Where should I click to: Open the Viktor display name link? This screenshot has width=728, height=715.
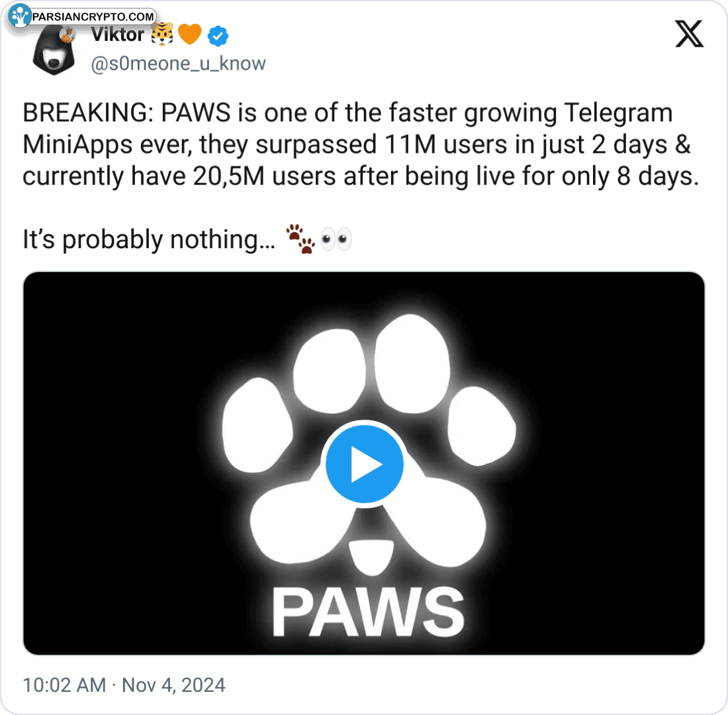point(117,35)
